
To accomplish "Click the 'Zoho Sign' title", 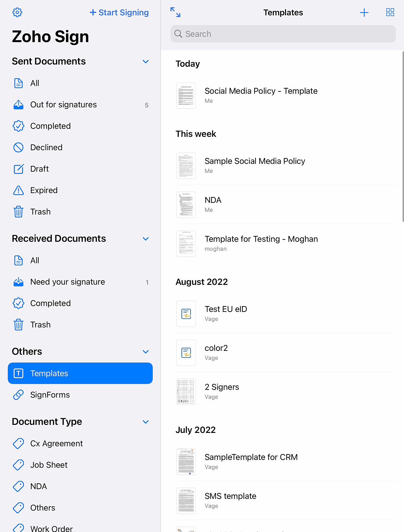I will click(50, 37).
